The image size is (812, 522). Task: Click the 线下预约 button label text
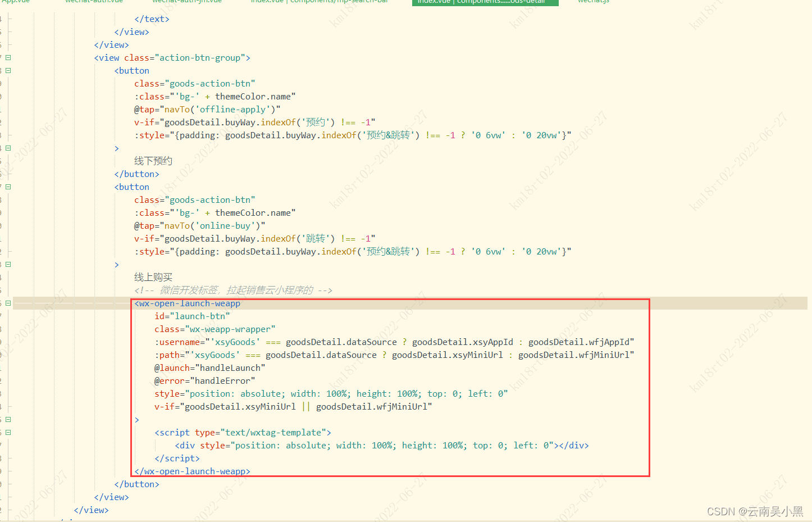153,161
